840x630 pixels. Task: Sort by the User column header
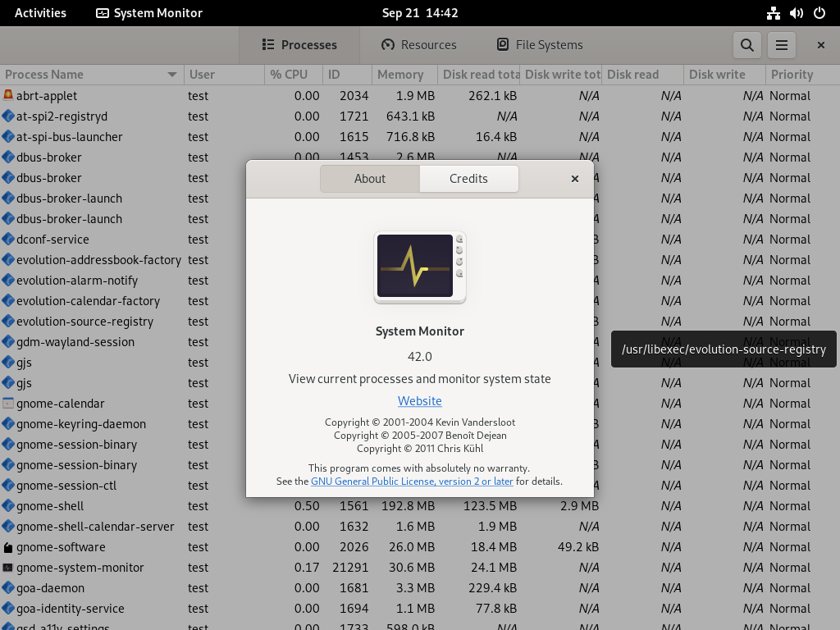(225, 75)
